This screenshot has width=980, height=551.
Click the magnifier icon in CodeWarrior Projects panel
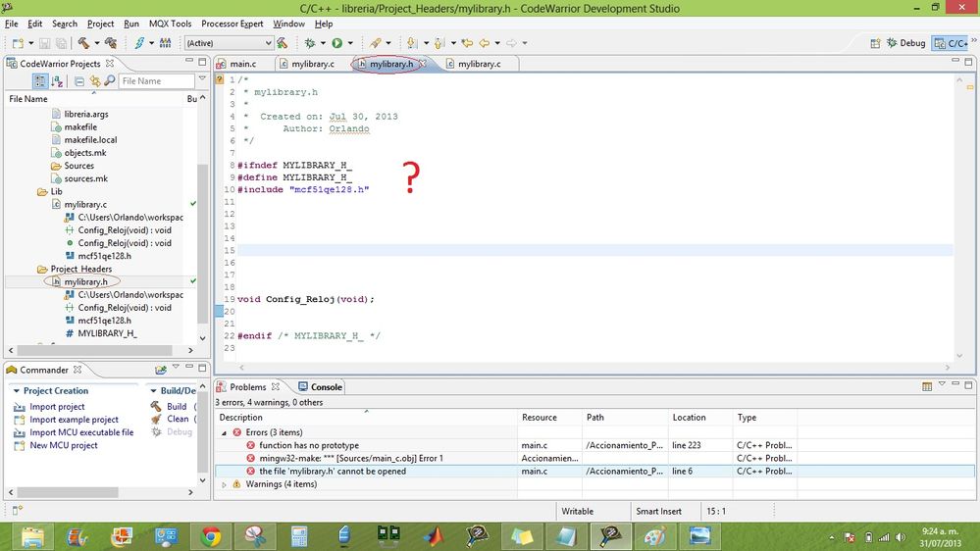tap(109, 81)
